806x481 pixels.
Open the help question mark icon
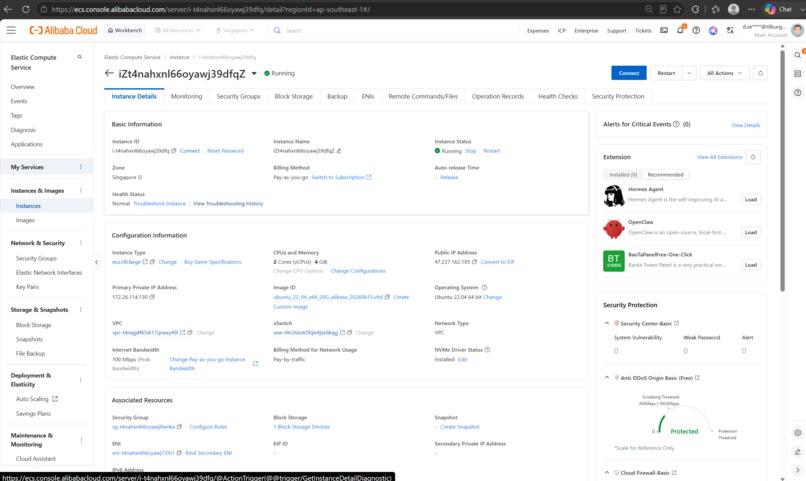click(x=696, y=30)
